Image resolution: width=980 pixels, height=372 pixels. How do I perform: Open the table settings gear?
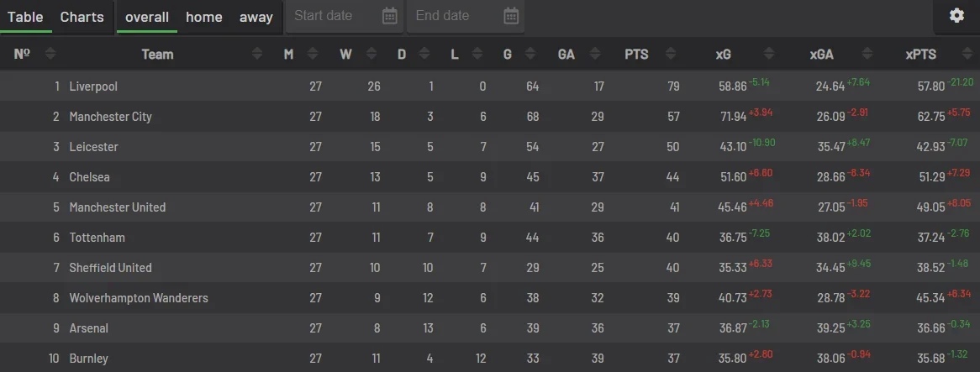(x=956, y=16)
